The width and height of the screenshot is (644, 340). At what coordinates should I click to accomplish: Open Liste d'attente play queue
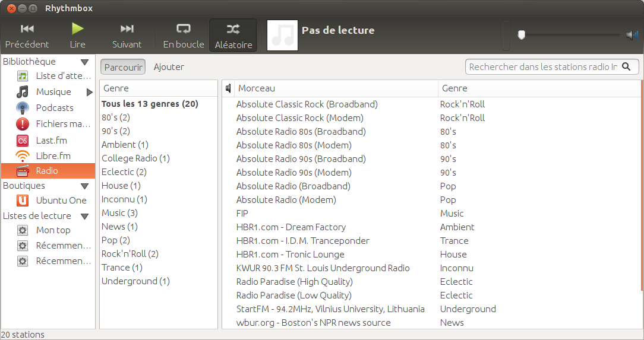[48, 76]
